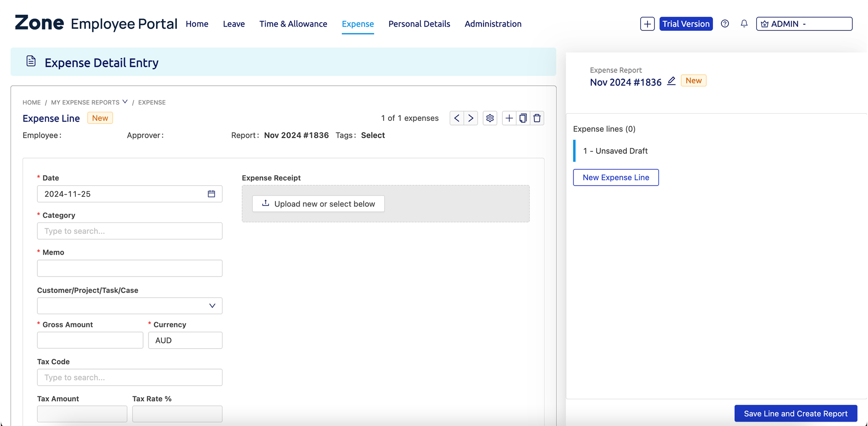Open help question mark icon
Viewport: 868px width, 426px height.
[x=725, y=24]
